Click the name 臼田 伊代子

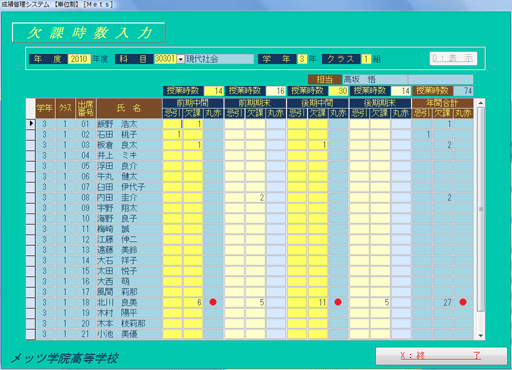pyautogui.click(x=121, y=187)
